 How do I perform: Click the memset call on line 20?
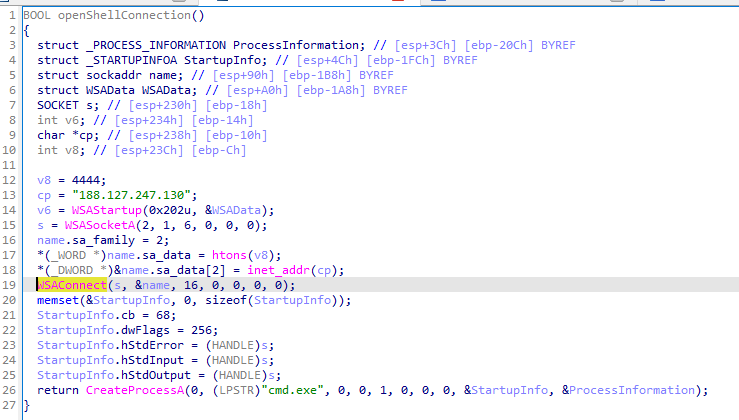coord(58,300)
